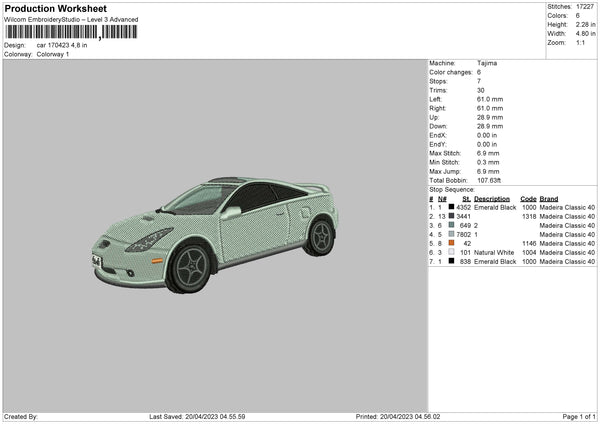
Task: Click the black swatch in stop sequence row 1
Action: (x=452, y=207)
